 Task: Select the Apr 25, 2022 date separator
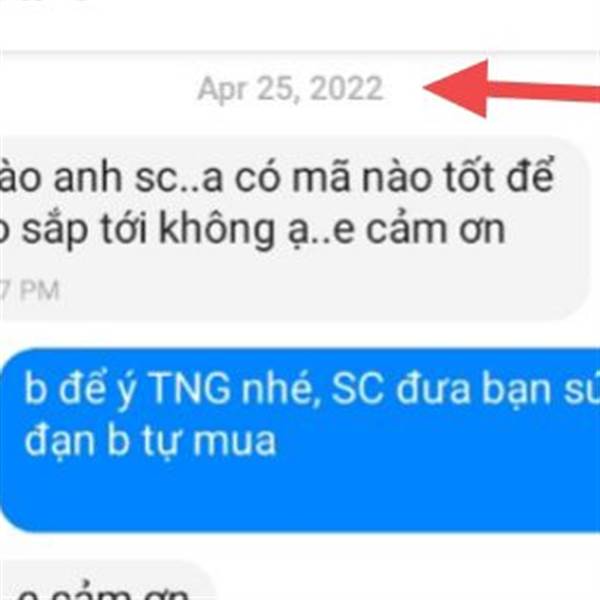290,88
